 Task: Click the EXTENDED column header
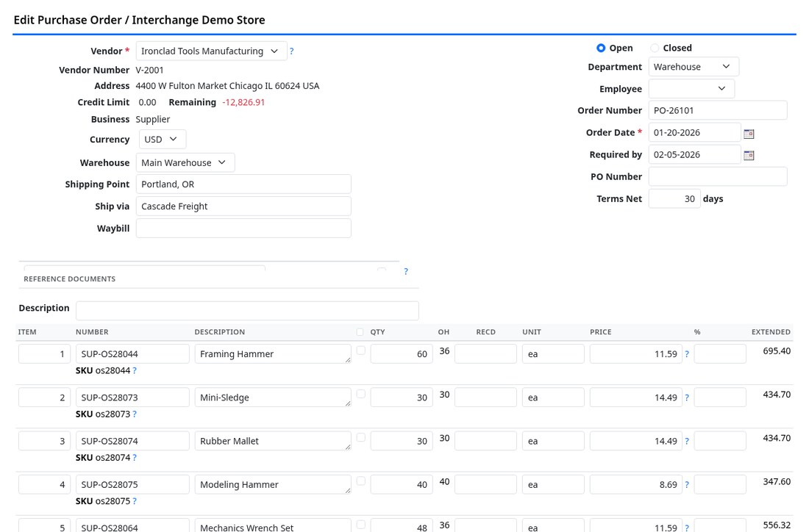(x=771, y=332)
